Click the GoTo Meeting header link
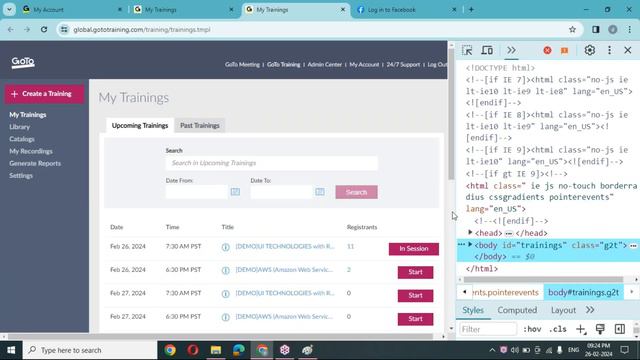Viewport: 640px width, 360px height. [x=242, y=64]
